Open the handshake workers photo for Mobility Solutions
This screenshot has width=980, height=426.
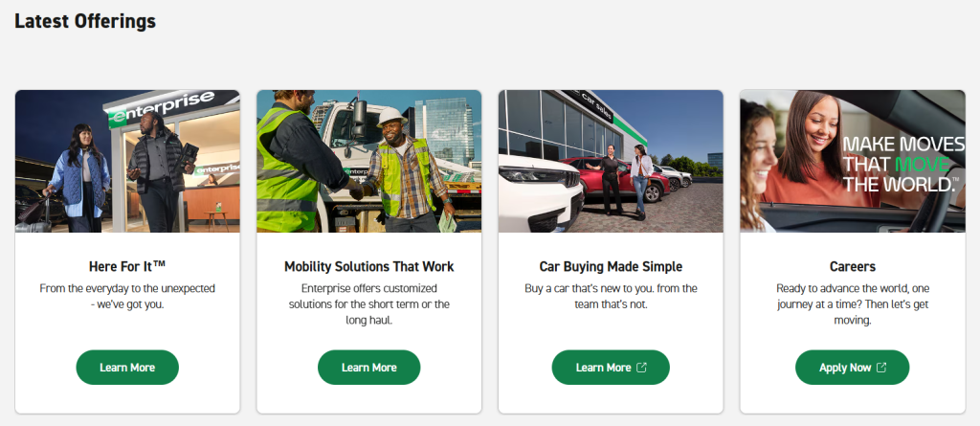[368, 162]
